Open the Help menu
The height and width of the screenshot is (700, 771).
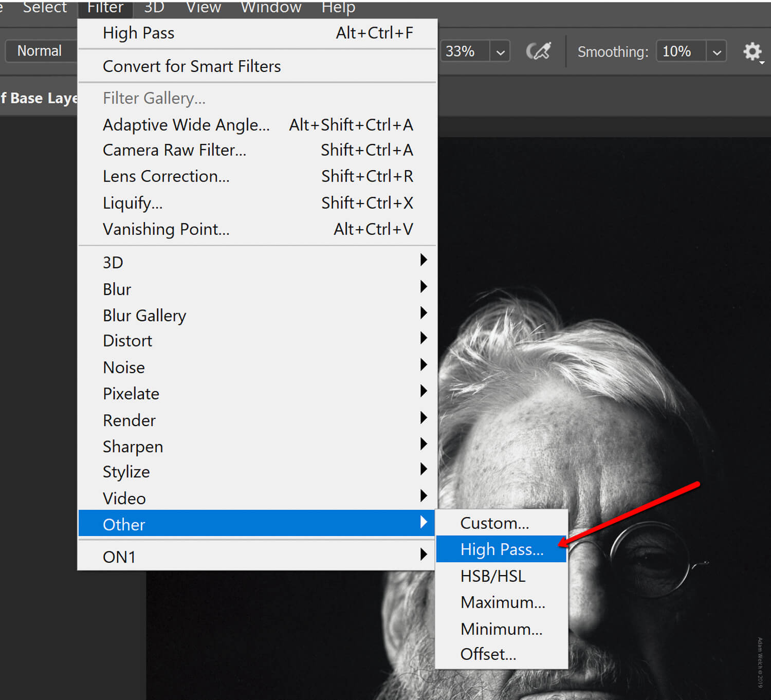(x=338, y=8)
